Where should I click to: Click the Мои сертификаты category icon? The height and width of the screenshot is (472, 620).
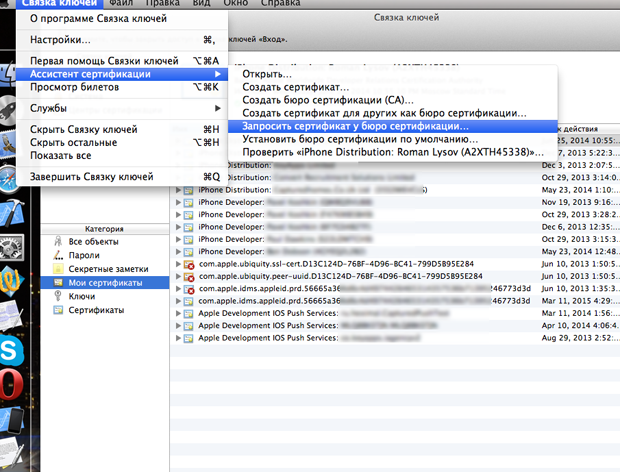click(x=58, y=282)
